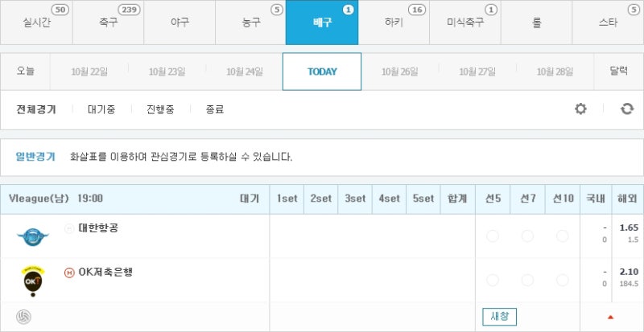
Task: Open the settings gear icon
Action: coord(580,109)
